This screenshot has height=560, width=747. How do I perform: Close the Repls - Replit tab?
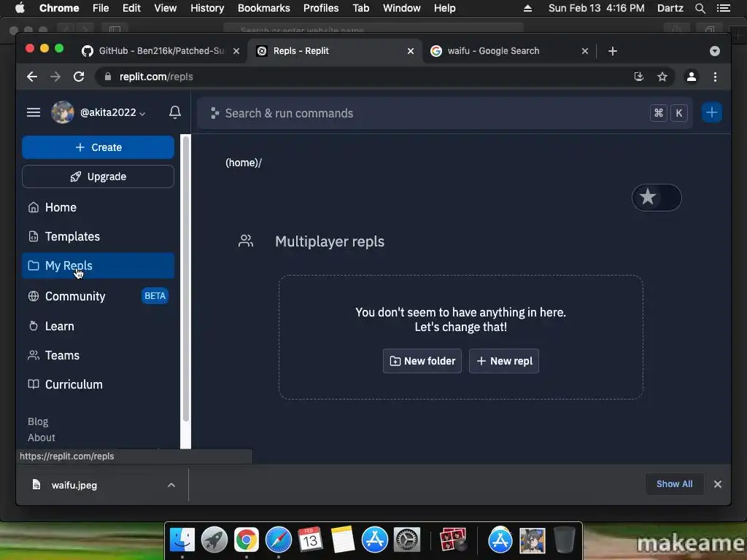pyautogui.click(x=411, y=51)
